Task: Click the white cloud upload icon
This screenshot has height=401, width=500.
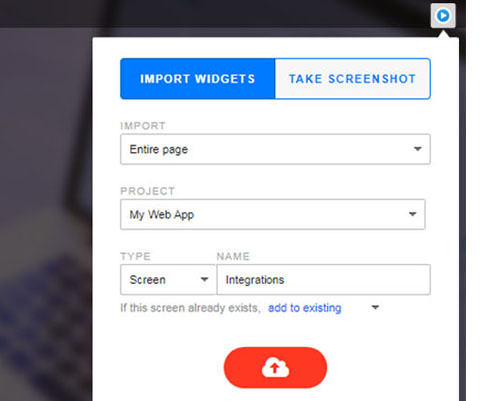Action: tap(275, 367)
